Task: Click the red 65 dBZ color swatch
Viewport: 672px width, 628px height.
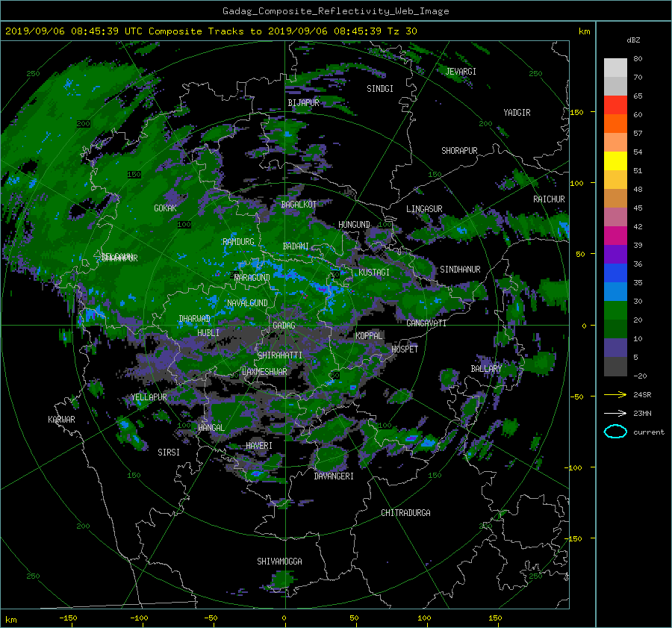Action: click(615, 105)
